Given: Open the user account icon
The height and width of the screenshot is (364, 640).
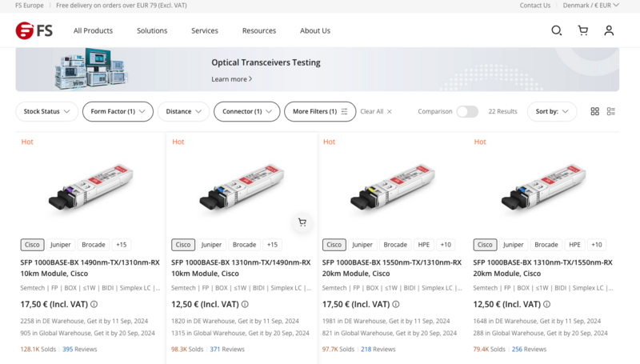Looking at the screenshot, I should tap(609, 30).
